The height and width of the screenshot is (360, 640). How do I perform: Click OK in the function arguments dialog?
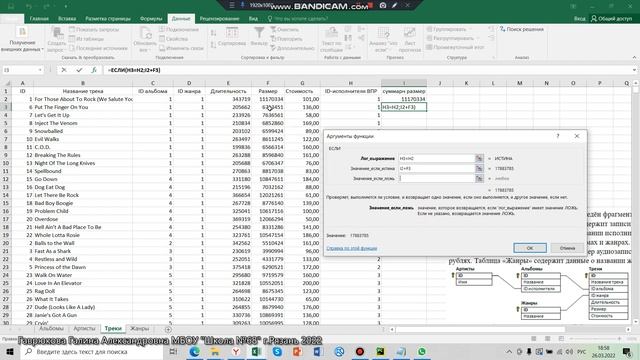point(530,248)
